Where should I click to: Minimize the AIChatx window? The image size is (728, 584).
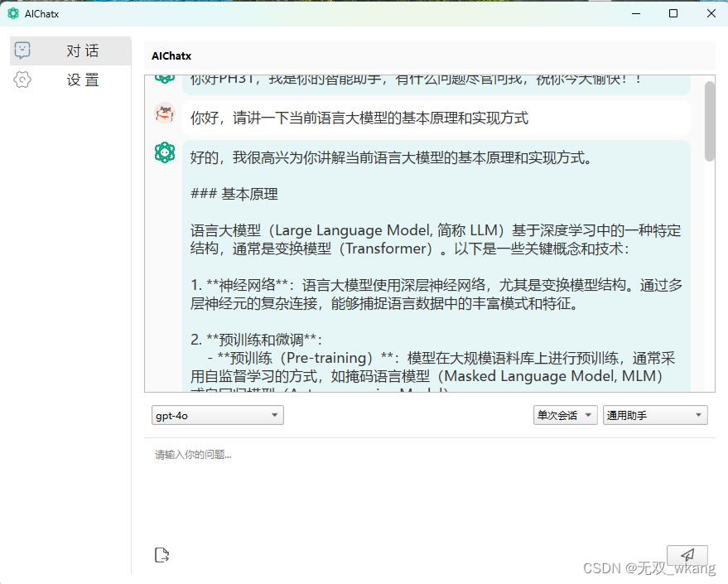click(634, 13)
